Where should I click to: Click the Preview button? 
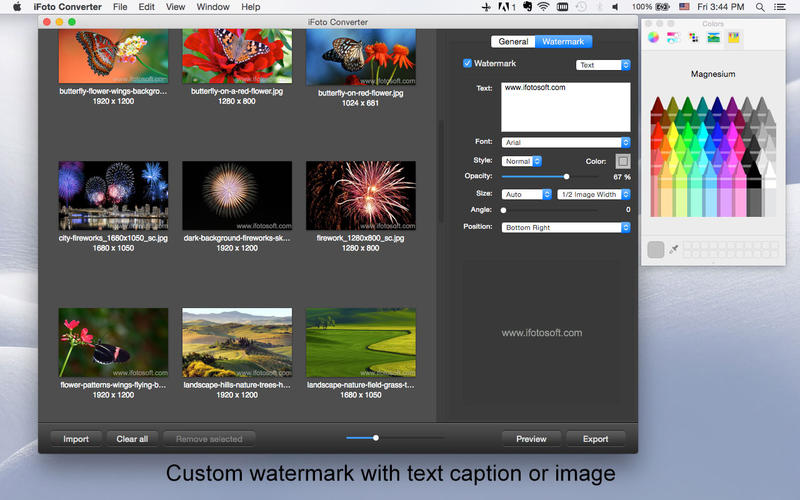(x=531, y=439)
